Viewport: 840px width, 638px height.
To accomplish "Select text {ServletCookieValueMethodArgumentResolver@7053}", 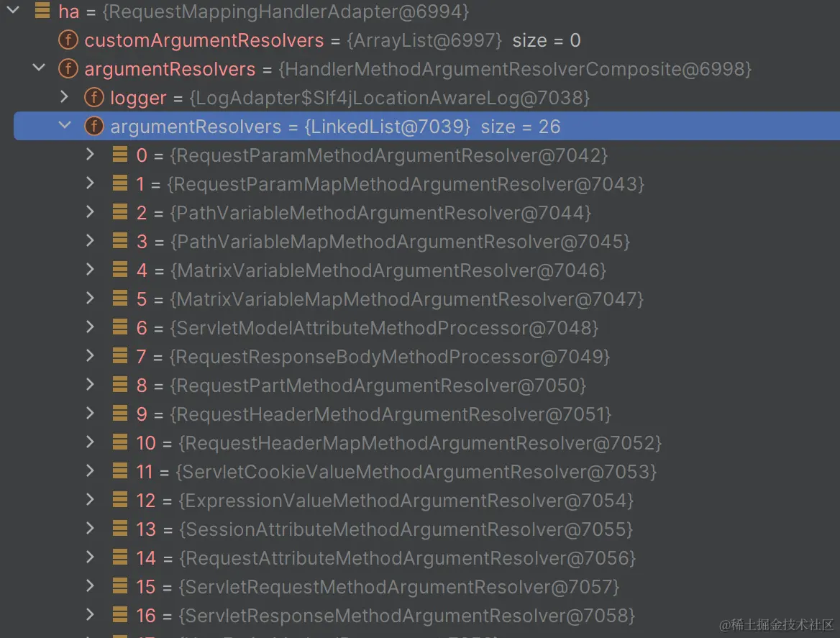I will (416, 472).
